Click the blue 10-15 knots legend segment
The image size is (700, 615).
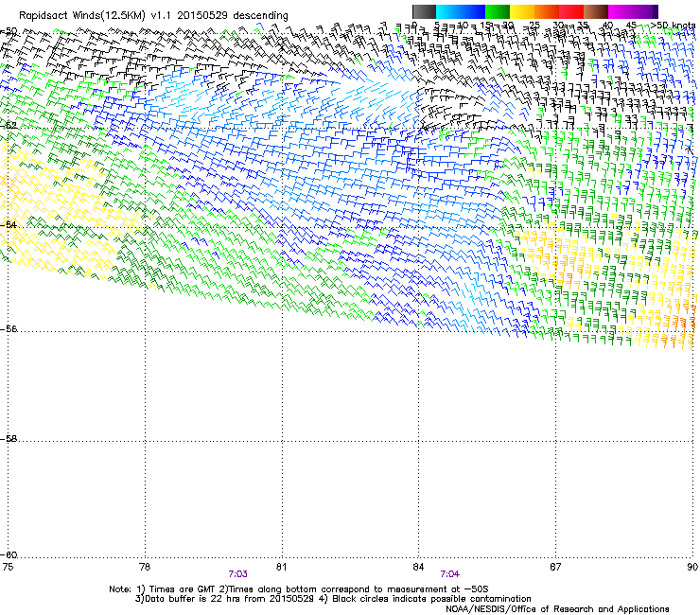473,11
